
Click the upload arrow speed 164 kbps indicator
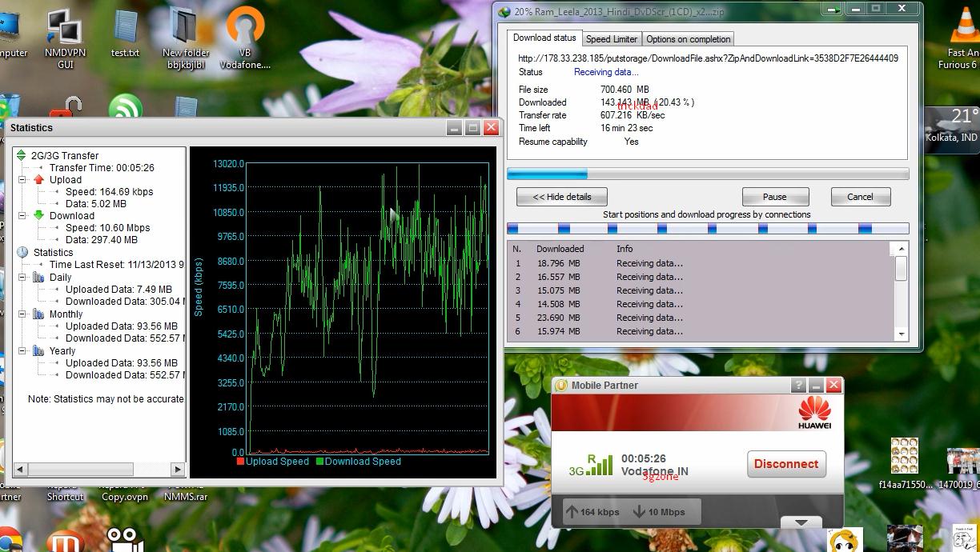point(592,512)
